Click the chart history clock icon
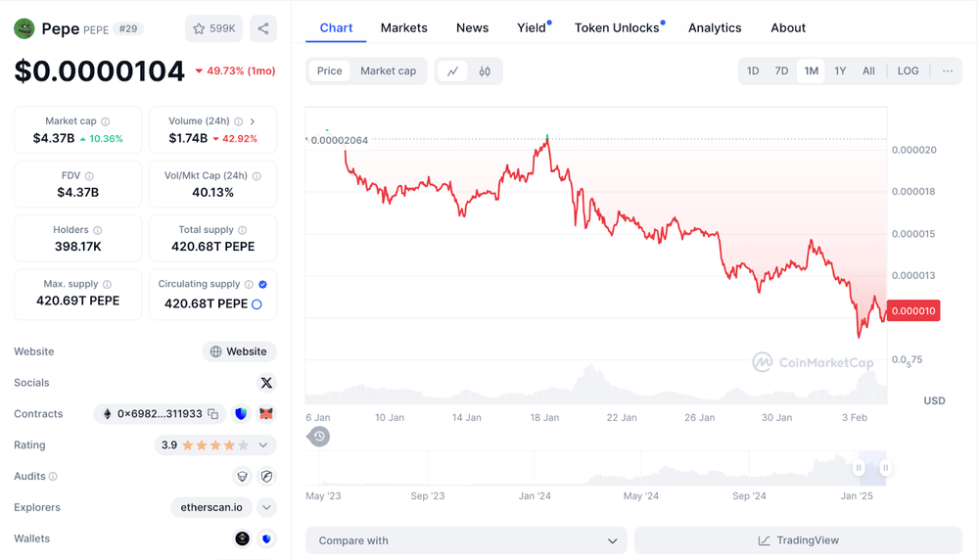Screen dimensions: 979x560 coord(319,437)
